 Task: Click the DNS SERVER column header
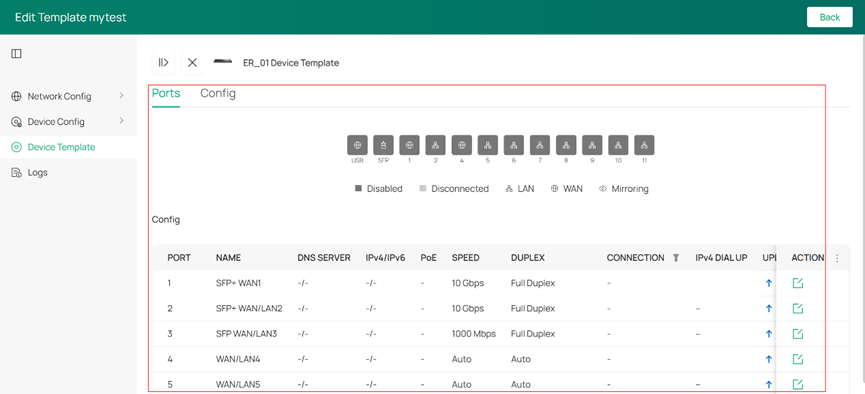324,258
